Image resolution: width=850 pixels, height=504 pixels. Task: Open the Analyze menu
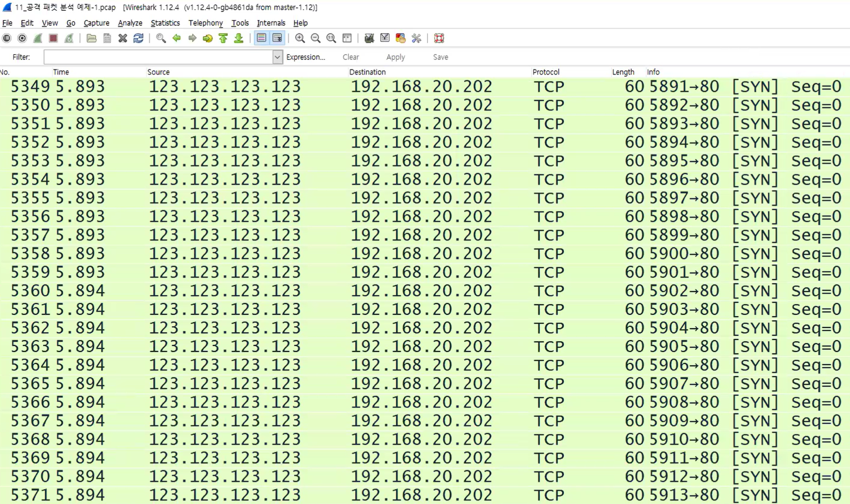[x=130, y=23]
